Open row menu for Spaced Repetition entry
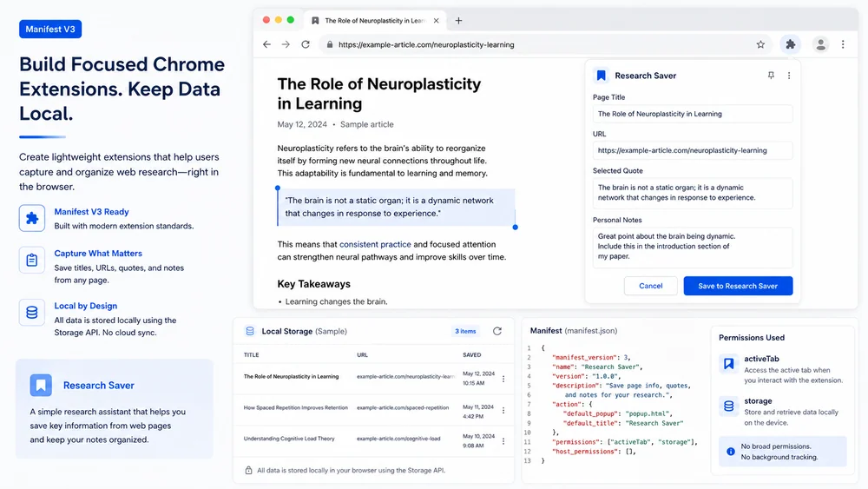This screenshot has height=489, width=868. (503, 410)
